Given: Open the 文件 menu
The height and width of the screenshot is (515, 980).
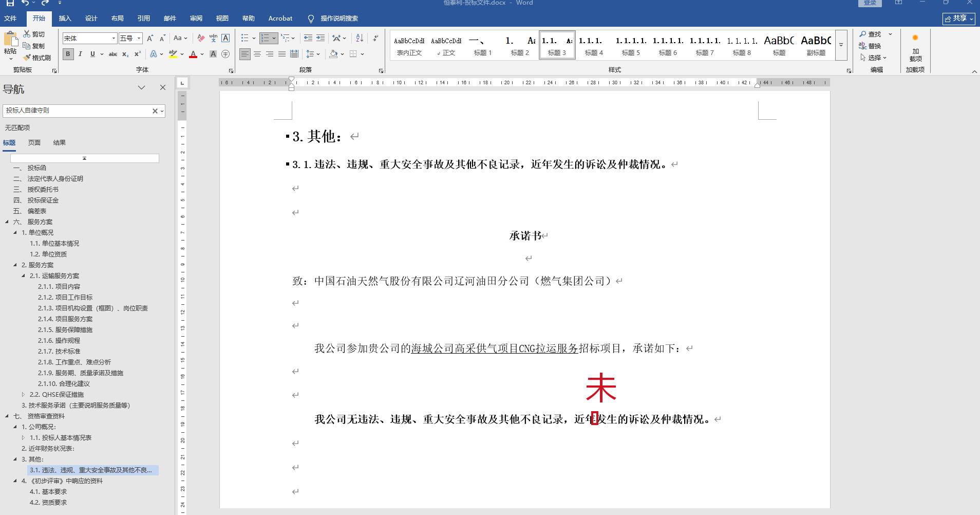Looking at the screenshot, I should (10, 19).
